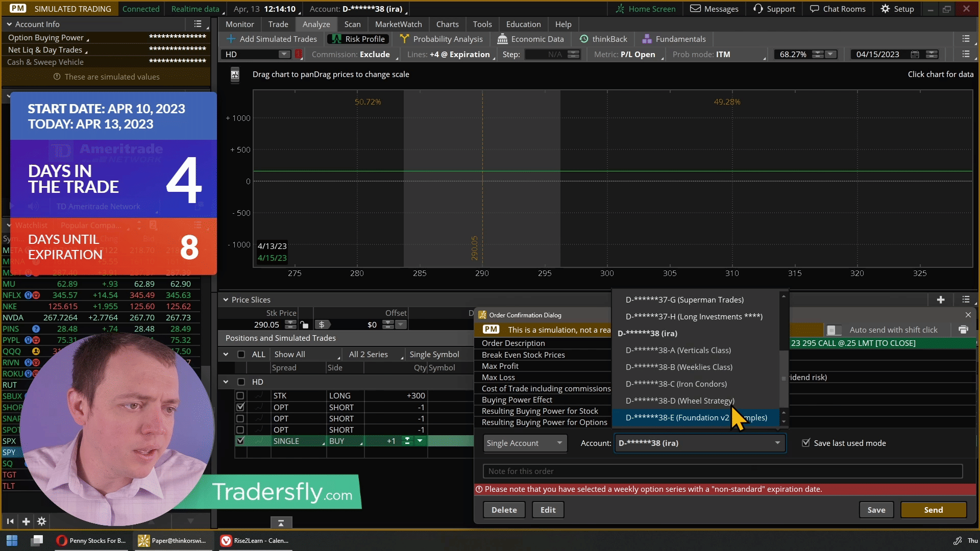Switch to the Monitor tab
The width and height of the screenshot is (980, 551).
240,24
